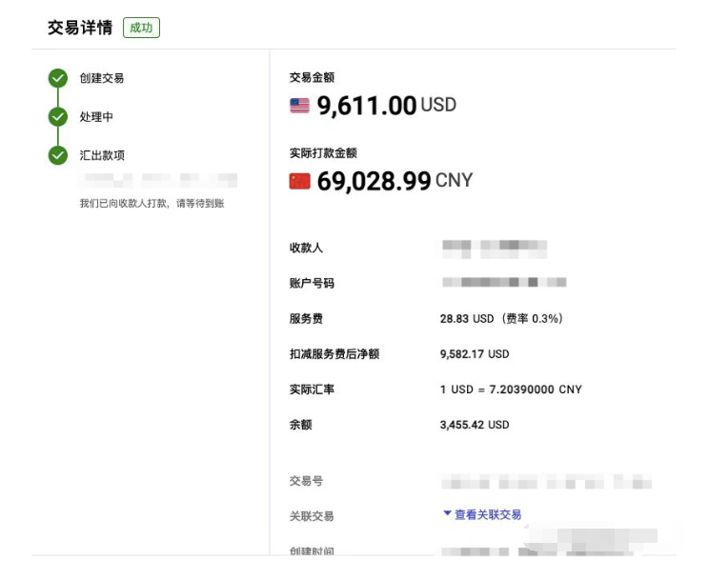Select the 28.83 USD fee value
The image size is (728, 580).
501,319
